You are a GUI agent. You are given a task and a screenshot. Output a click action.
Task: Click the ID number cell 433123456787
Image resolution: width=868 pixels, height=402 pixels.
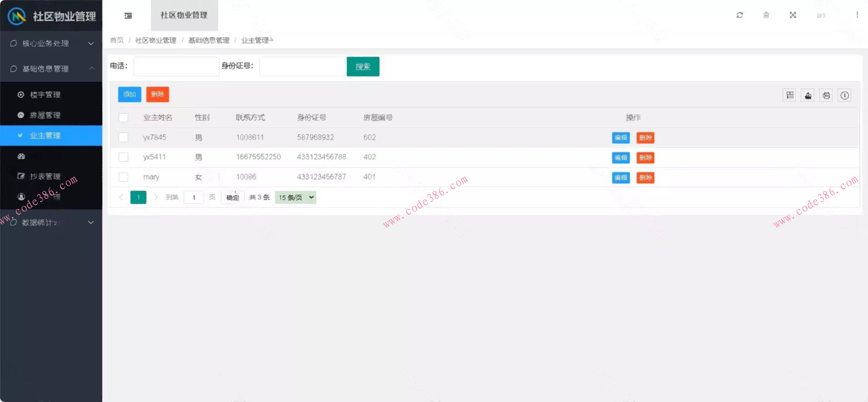pyautogui.click(x=321, y=177)
